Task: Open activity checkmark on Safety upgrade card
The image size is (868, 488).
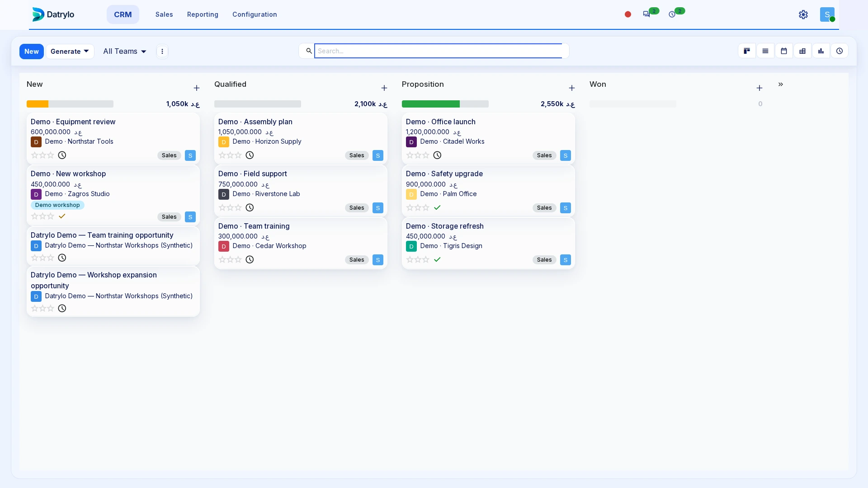Action: coord(437,208)
